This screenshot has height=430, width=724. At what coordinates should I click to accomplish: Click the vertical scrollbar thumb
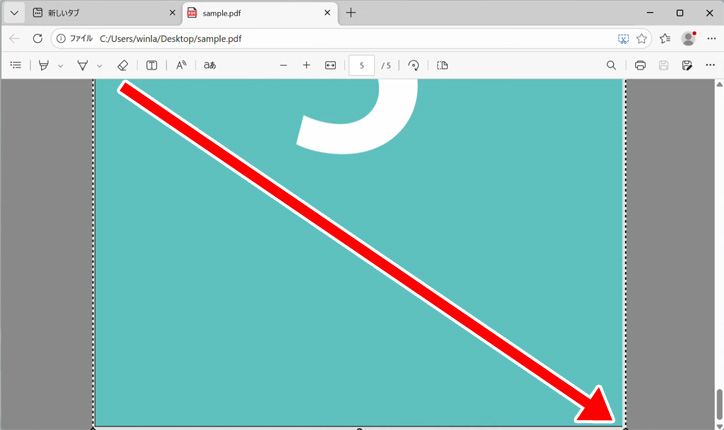tap(718, 404)
